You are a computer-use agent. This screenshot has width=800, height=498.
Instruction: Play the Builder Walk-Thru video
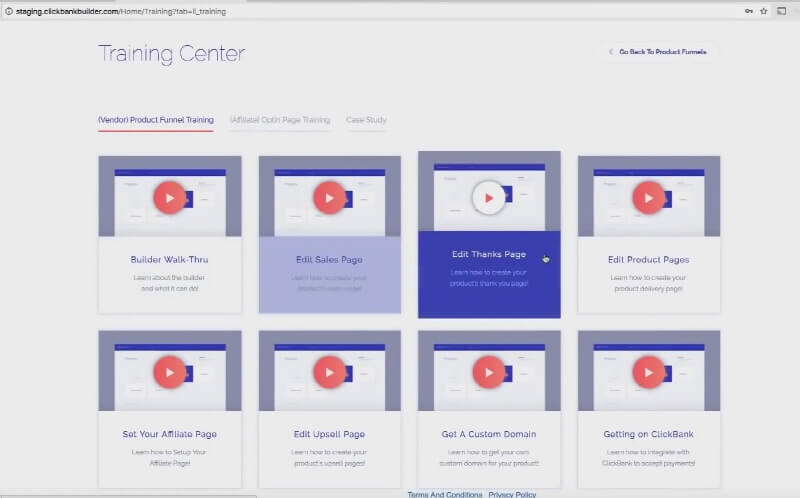[169, 197]
